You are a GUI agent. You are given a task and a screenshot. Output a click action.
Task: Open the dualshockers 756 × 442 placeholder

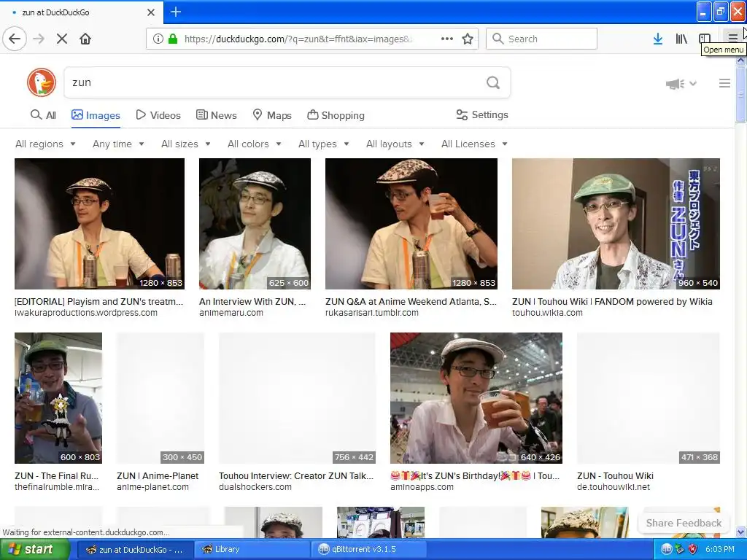(x=298, y=398)
